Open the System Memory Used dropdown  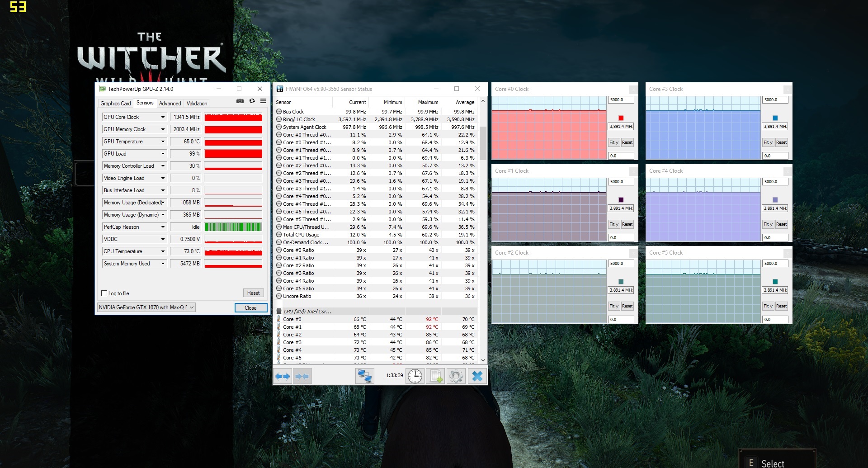pos(163,264)
